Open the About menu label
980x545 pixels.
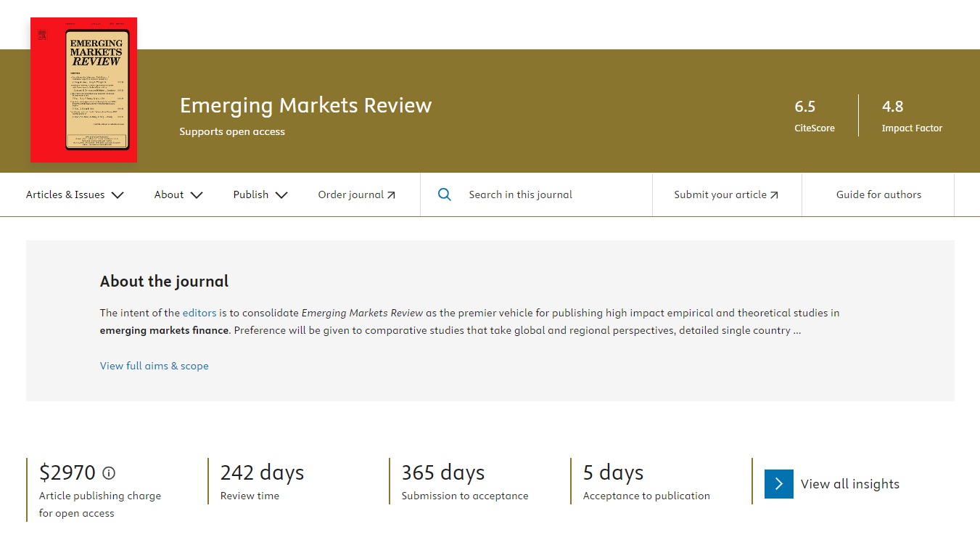(x=169, y=194)
